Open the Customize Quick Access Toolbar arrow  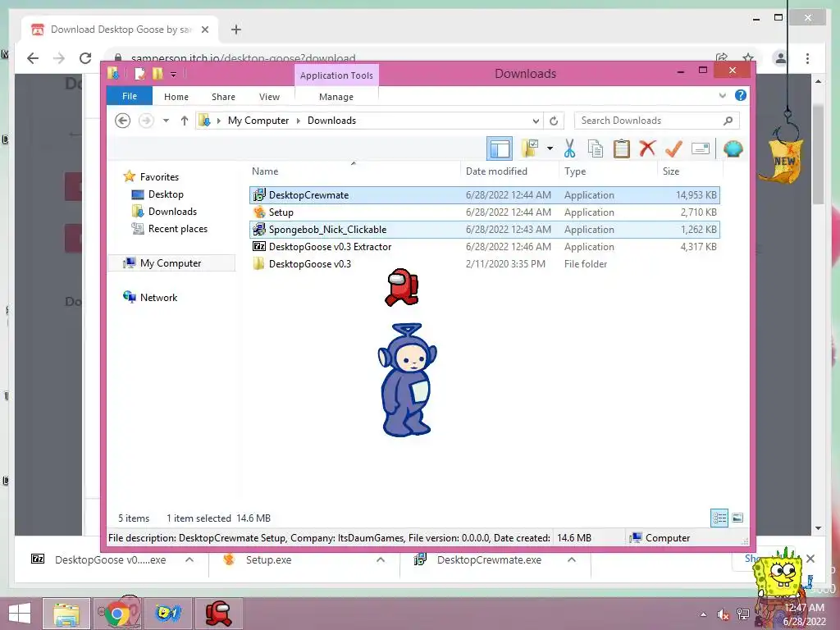(x=174, y=75)
